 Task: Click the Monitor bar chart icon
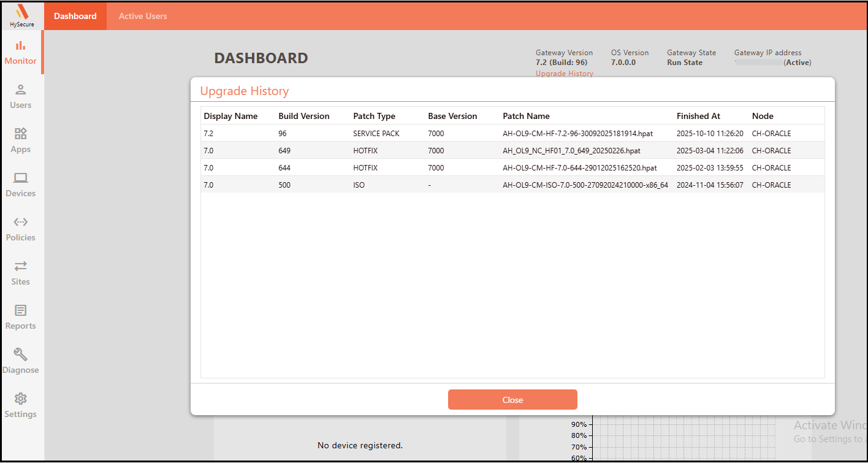(x=21, y=45)
